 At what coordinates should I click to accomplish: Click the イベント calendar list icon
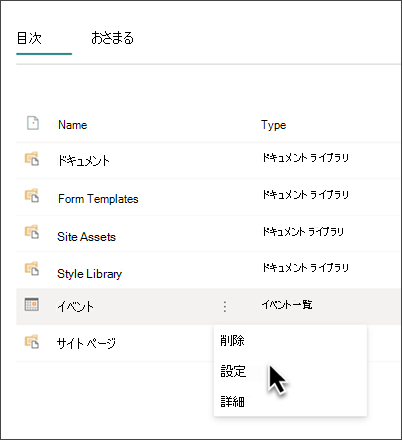(x=32, y=304)
